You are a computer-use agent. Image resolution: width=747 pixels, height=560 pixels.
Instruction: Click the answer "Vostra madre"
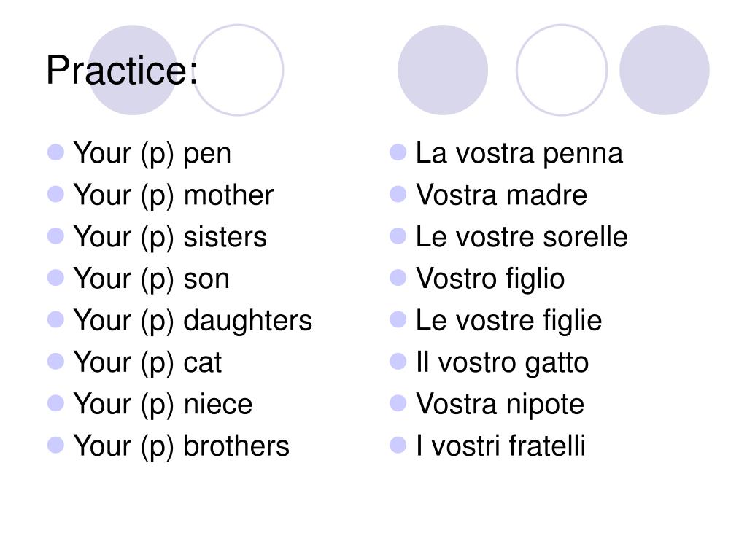(x=500, y=195)
